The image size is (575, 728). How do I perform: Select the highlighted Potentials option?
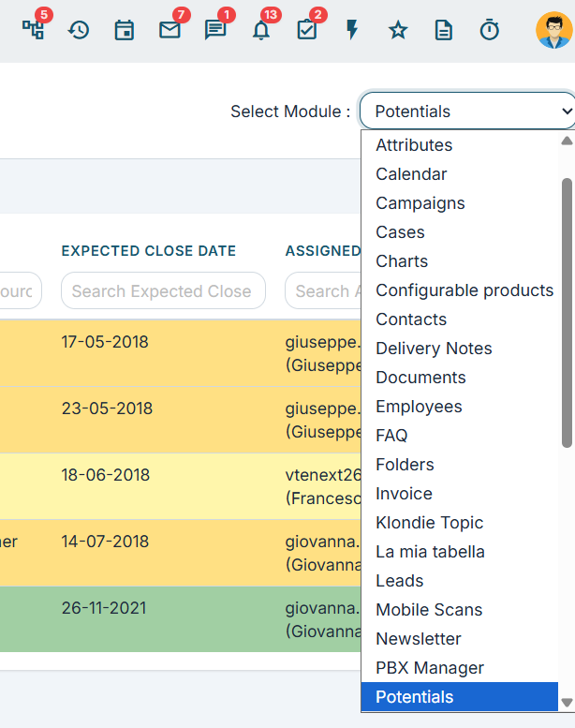pyautogui.click(x=460, y=697)
